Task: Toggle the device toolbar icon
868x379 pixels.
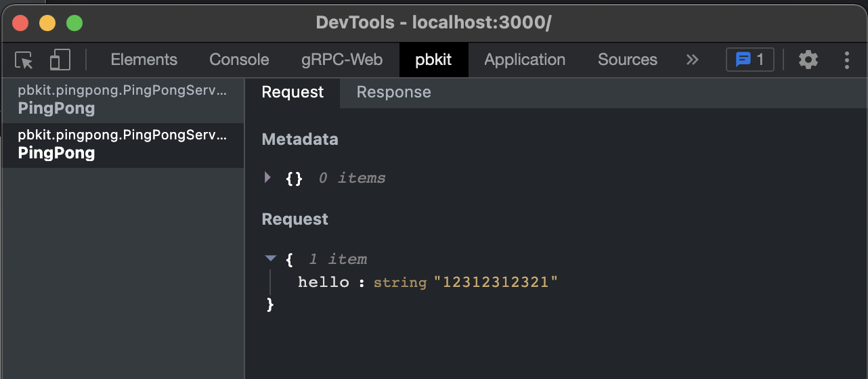Action: 60,60
